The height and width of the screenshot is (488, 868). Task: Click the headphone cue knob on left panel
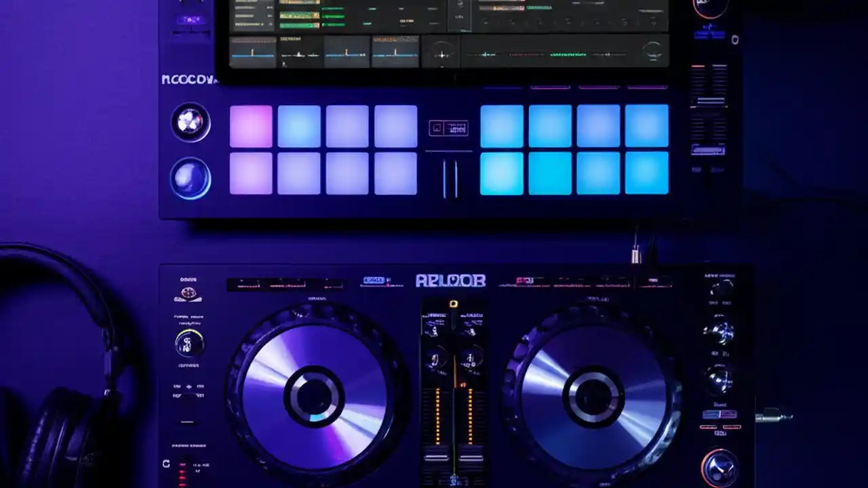pyautogui.click(x=189, y=344)
